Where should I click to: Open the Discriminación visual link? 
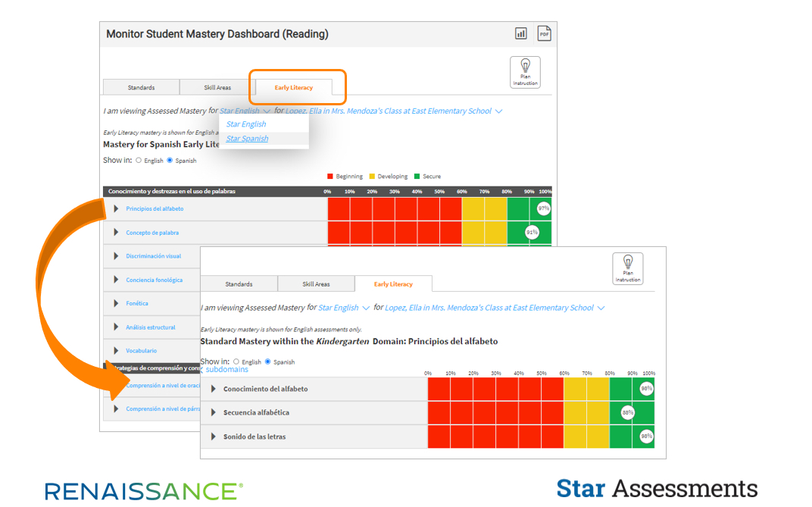point(153,256)
